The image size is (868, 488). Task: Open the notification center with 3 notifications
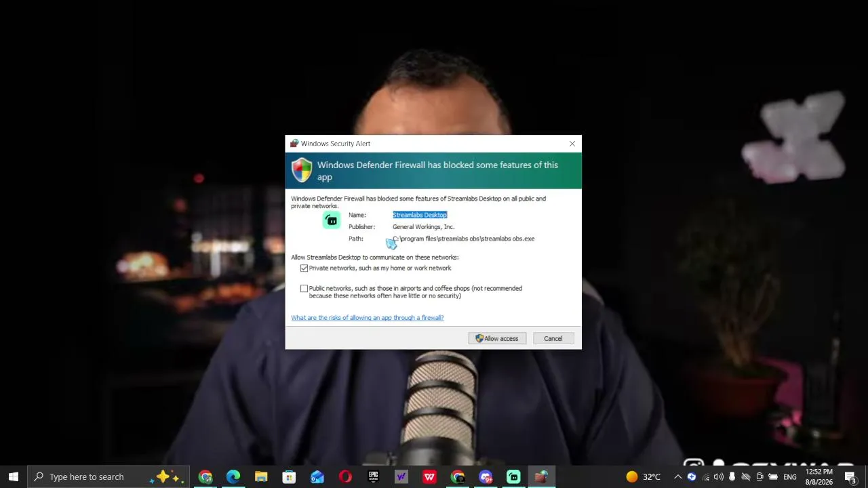pyautogui.click(x=850, y=476)
